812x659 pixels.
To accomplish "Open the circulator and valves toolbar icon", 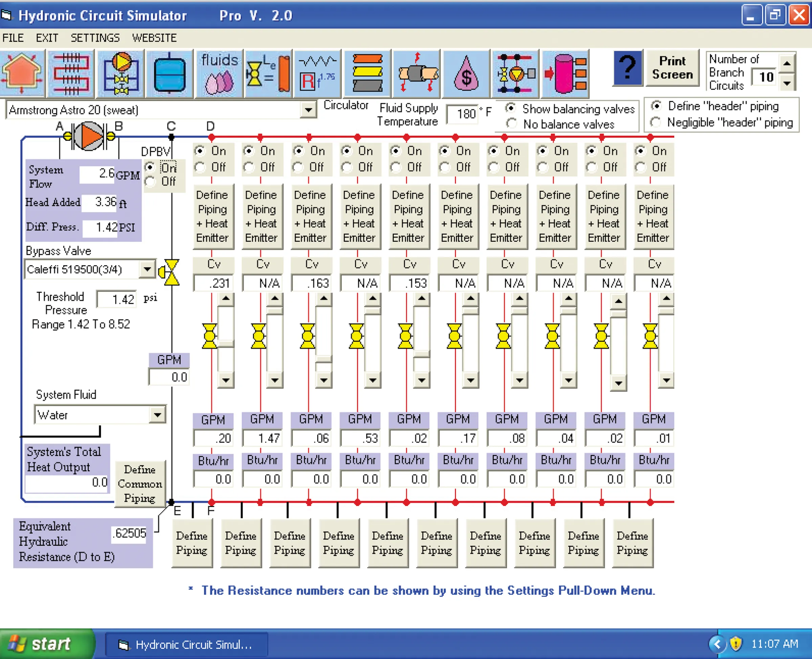I will (121, 74).
